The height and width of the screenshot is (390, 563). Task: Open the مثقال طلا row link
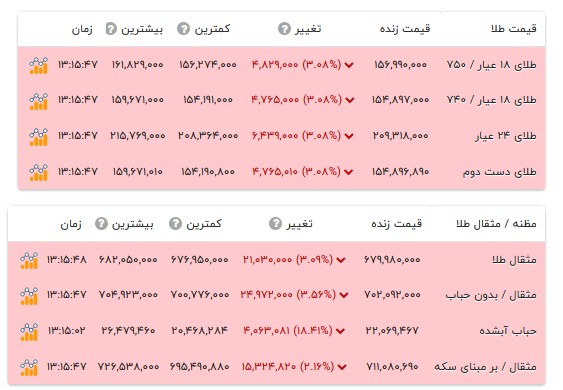[x=514, y=259]
